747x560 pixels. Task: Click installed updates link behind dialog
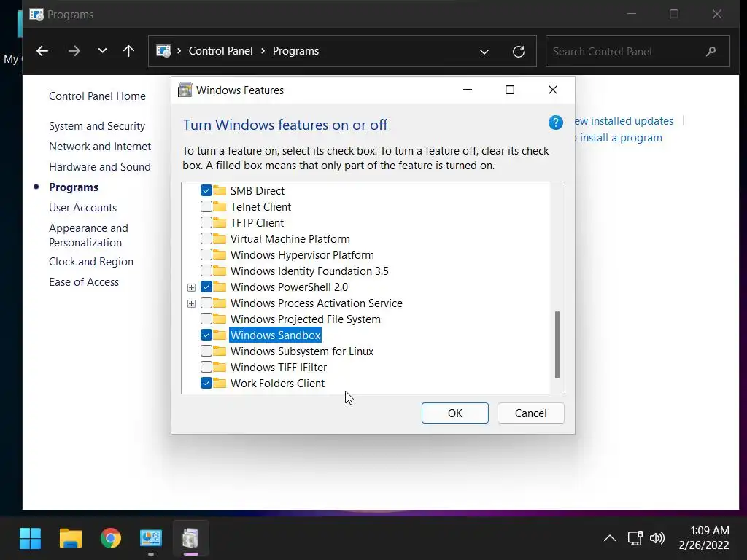(x=624, y=121)
